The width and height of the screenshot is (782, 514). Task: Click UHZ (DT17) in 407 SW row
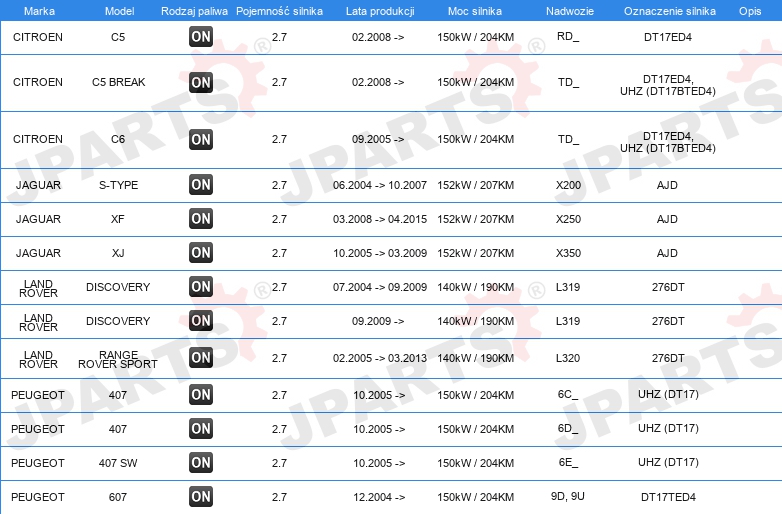pos(668,462)
